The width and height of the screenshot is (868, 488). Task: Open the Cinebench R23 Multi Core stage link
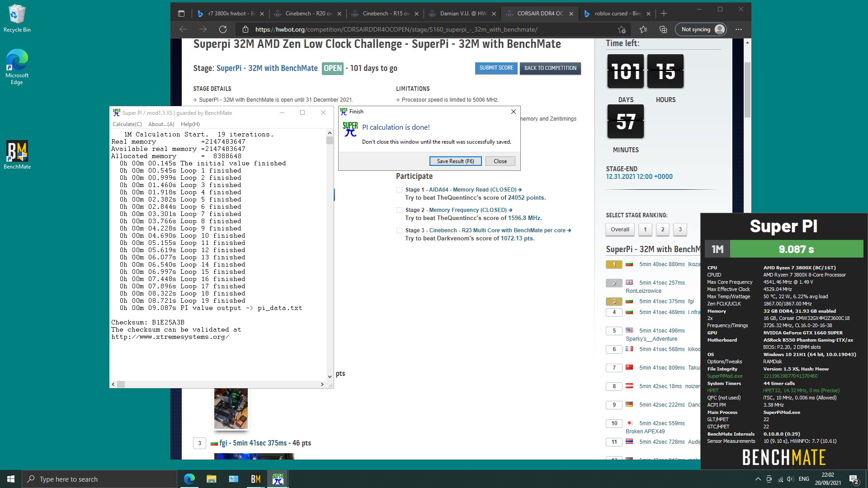(500, 230)
